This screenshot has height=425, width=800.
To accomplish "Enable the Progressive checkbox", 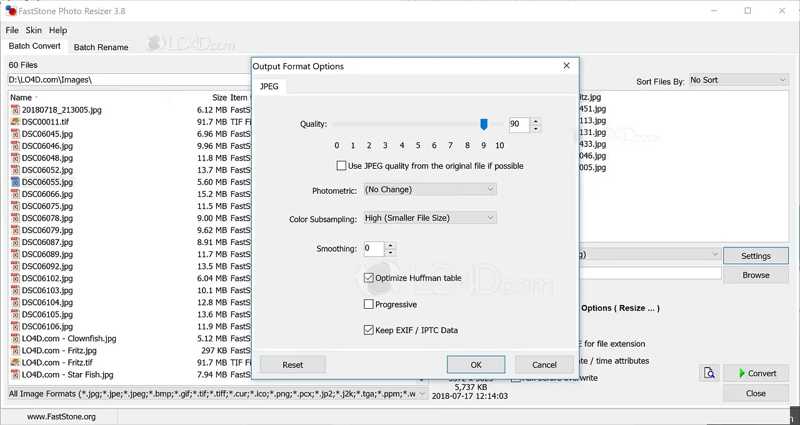I will 369,304.
